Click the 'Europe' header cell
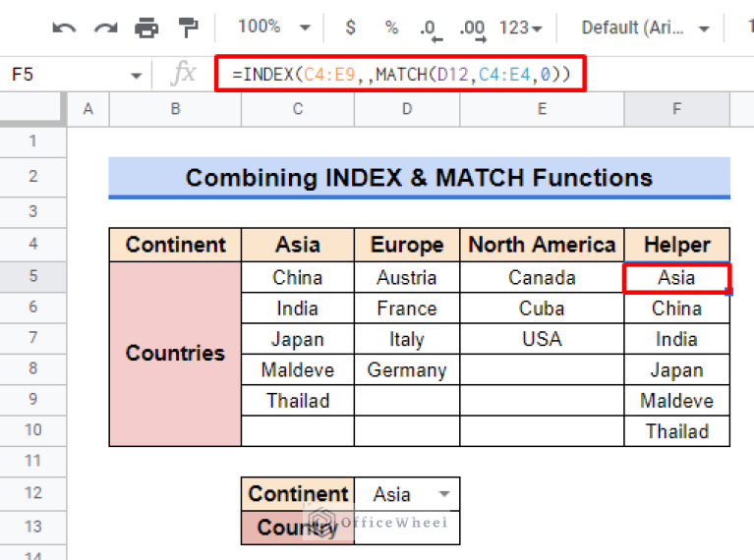The height and width of the screenshot is (560, 754). pyautogui.click(x=407, y=245)
